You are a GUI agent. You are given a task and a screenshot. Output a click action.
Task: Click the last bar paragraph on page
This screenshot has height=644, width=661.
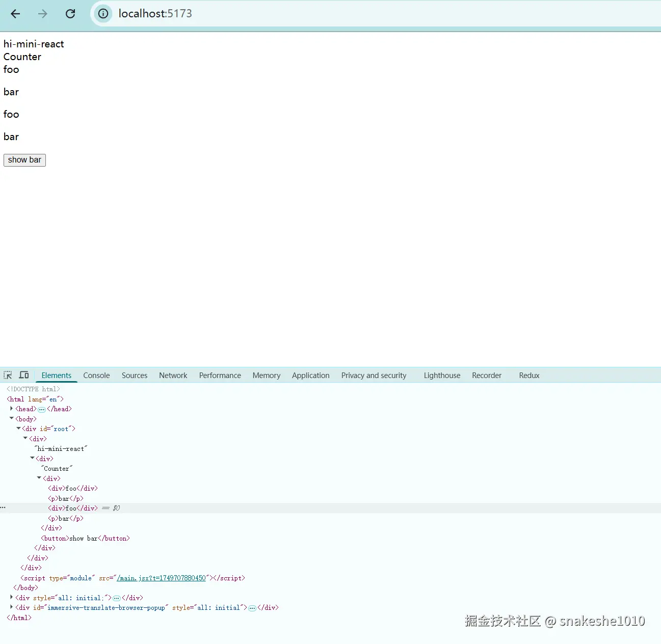(11, 137)
